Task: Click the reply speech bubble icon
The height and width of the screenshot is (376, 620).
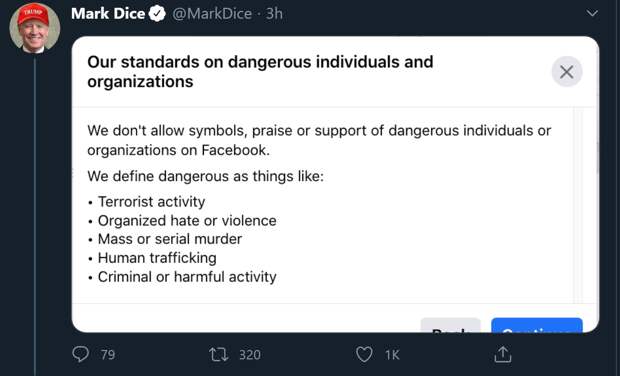Action: (x=81, y=354)
